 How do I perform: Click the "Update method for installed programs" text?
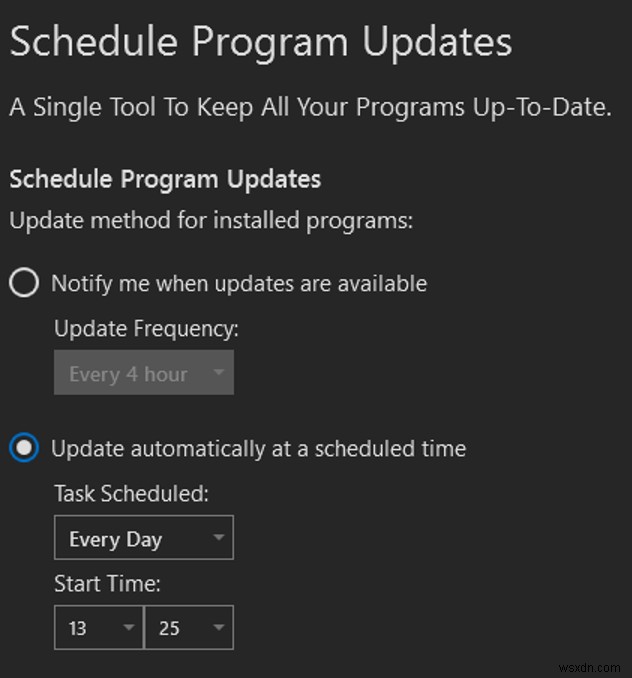point(211,221)
